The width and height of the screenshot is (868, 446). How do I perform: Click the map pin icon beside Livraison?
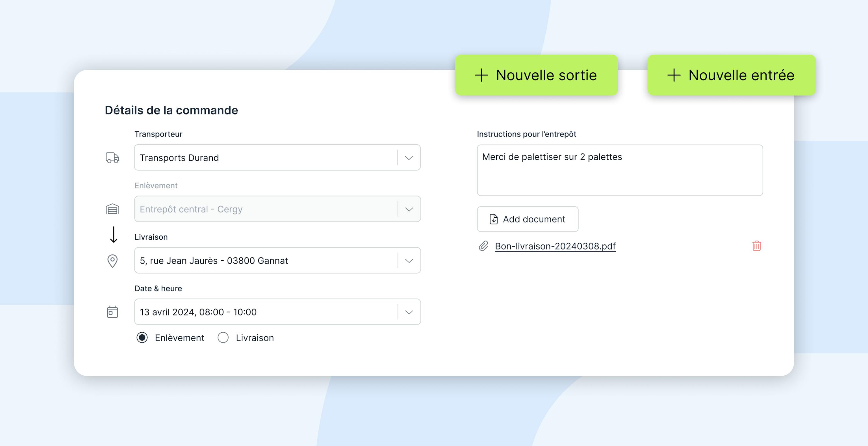coord(112,261)
